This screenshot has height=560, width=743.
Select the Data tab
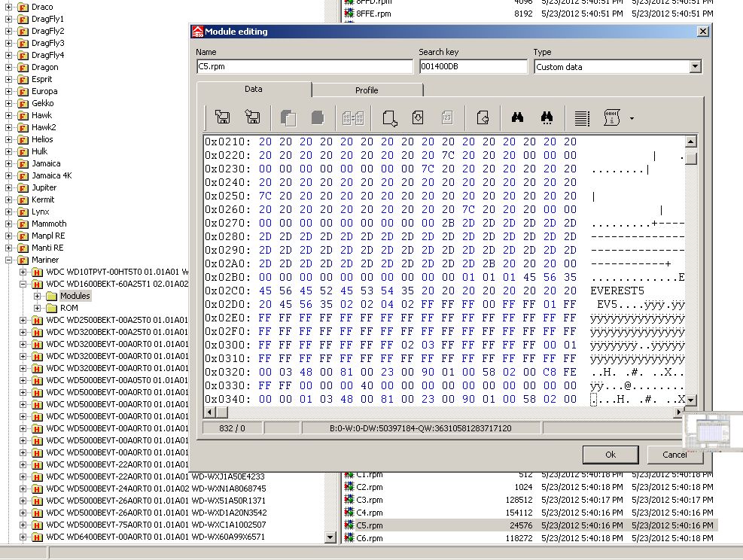click(x=254, y=89)
